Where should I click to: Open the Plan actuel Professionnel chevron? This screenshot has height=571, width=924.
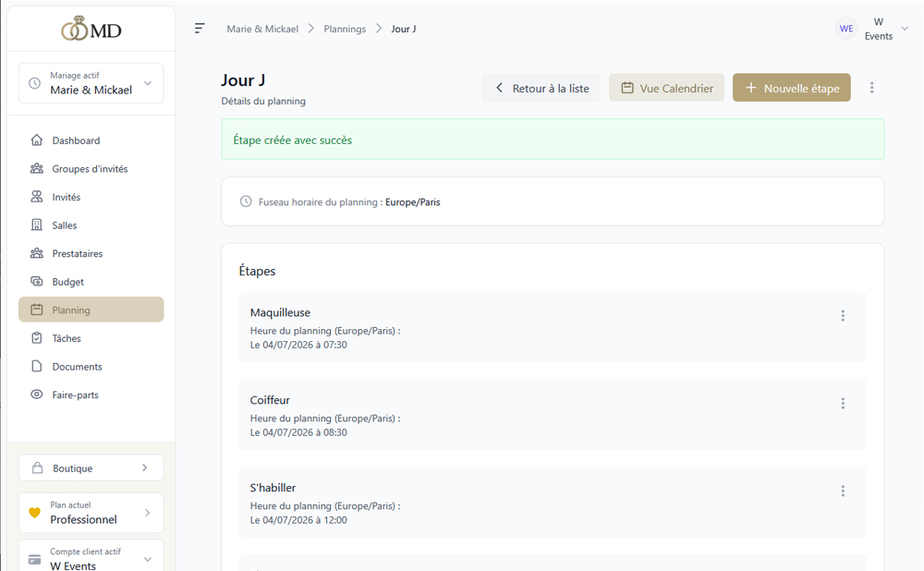147,513
